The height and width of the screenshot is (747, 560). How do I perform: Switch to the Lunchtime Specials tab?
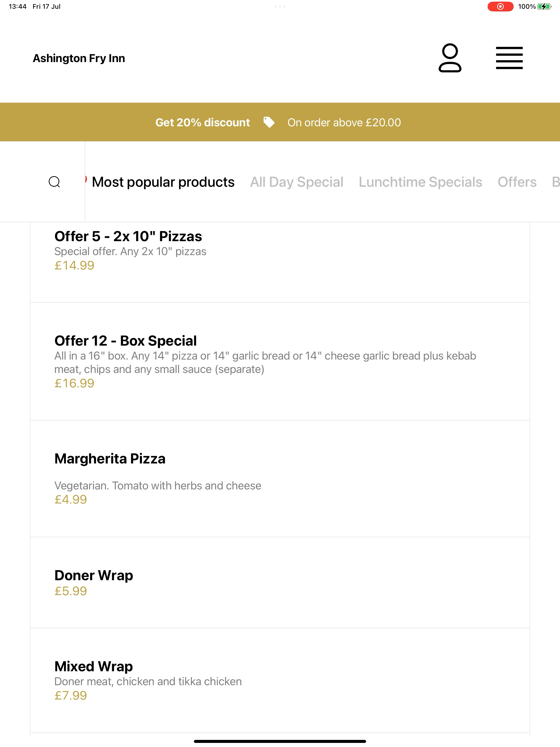421,182
